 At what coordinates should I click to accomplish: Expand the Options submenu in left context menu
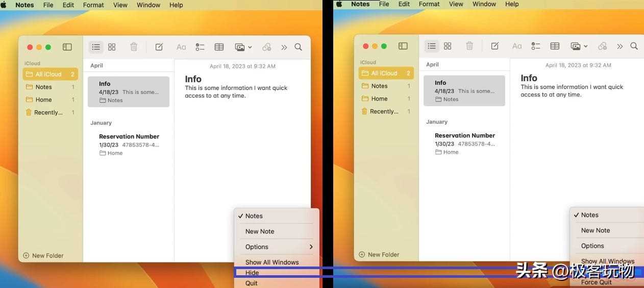[x=276, y=247]
